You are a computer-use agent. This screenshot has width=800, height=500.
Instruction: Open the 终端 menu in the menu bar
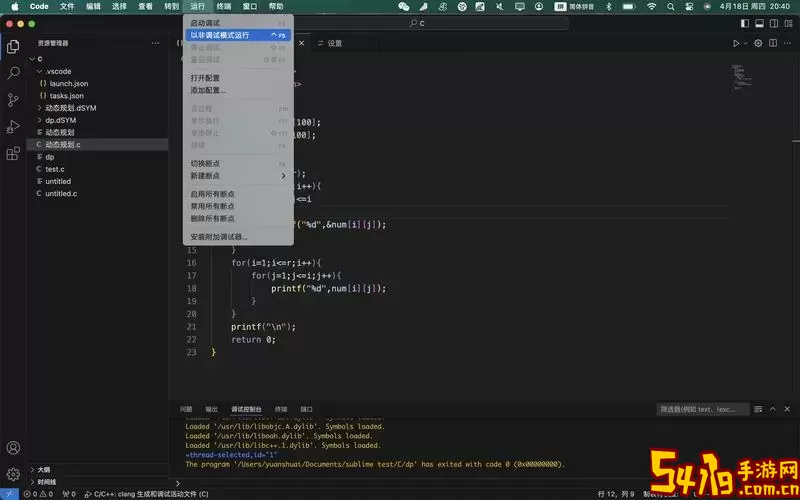224,7
